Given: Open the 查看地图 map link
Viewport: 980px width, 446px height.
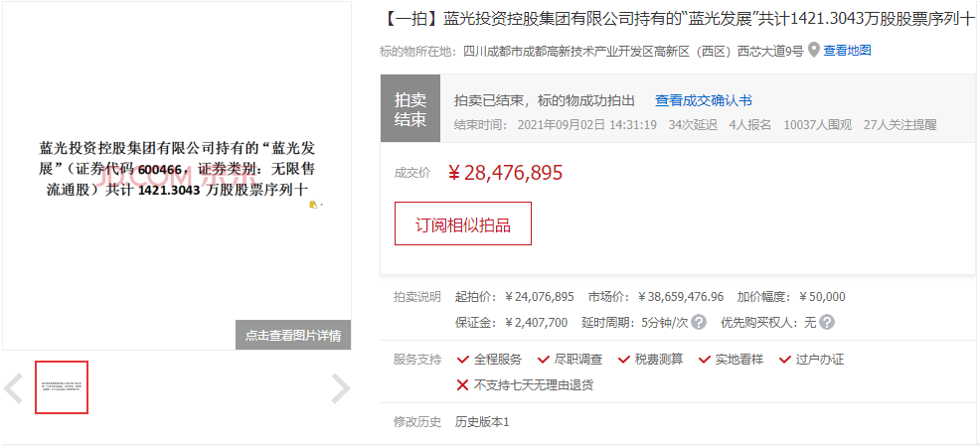Looking at the screenshot, I should coord(847,51).
